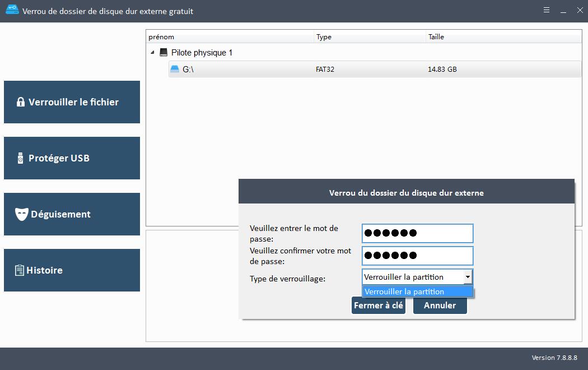Open the hamburger menu in title bar
The image size is (588, 370).
pyautogui.click(x=547, y=10)
